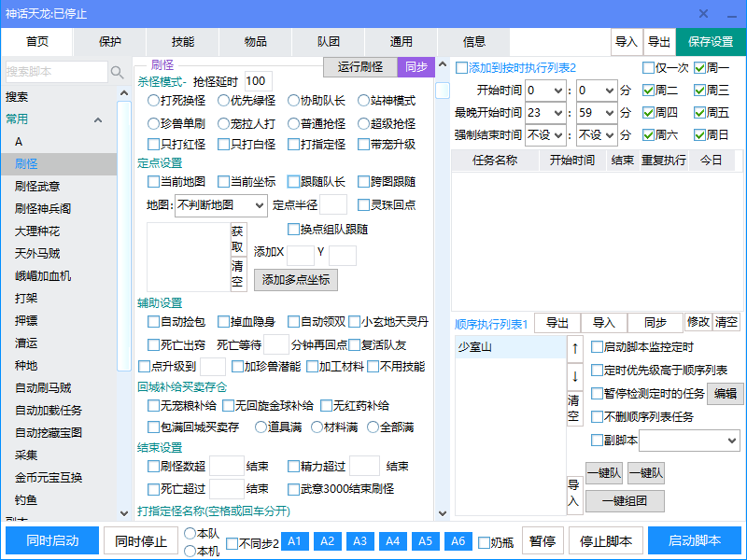Click the 抢怪延时 input field

259,81
